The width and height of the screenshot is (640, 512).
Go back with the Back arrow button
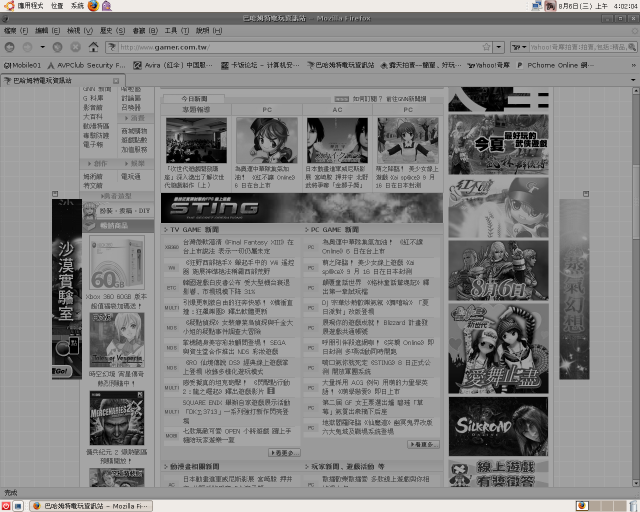[9, 47]
